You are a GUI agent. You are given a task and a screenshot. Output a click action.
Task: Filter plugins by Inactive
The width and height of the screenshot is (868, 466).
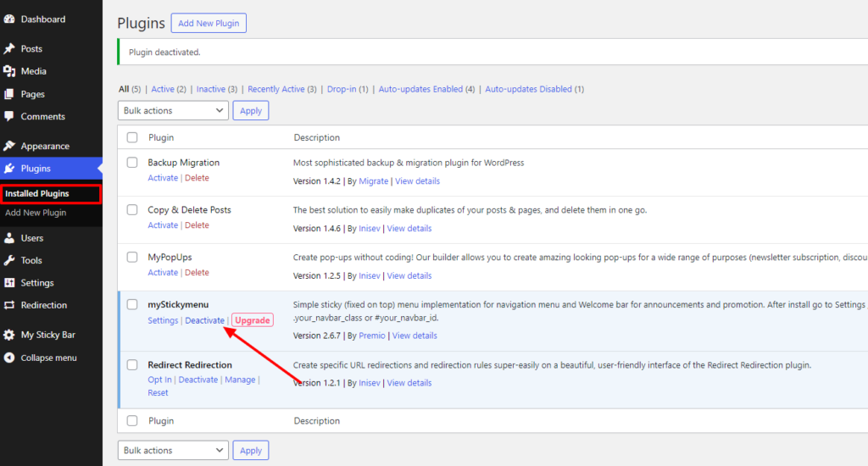click(x=211, y=89)
